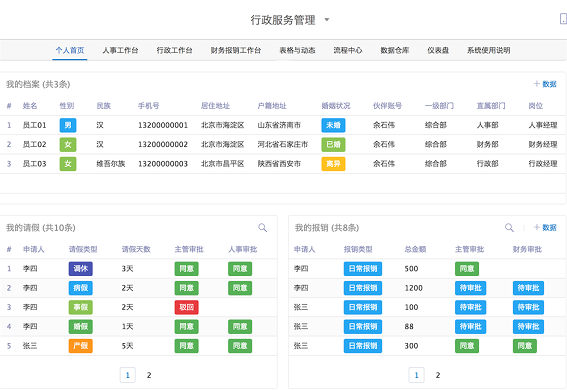Open the 数据仓库 tab

(395, 50)
